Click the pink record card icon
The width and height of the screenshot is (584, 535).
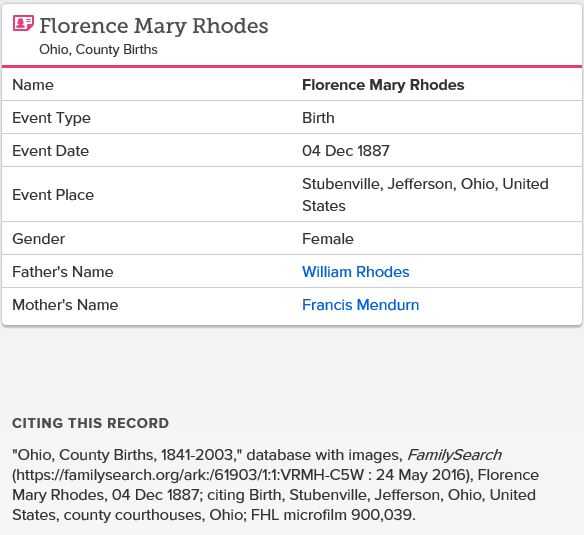pyautogui.click(x=23, y=23)
